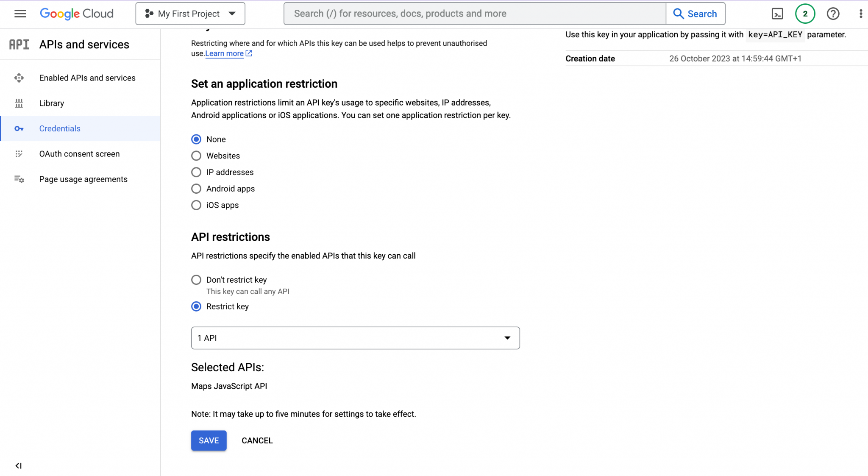Click the SAVE button
This screenshot has height=476, width=868.
[x=209, y=440]
